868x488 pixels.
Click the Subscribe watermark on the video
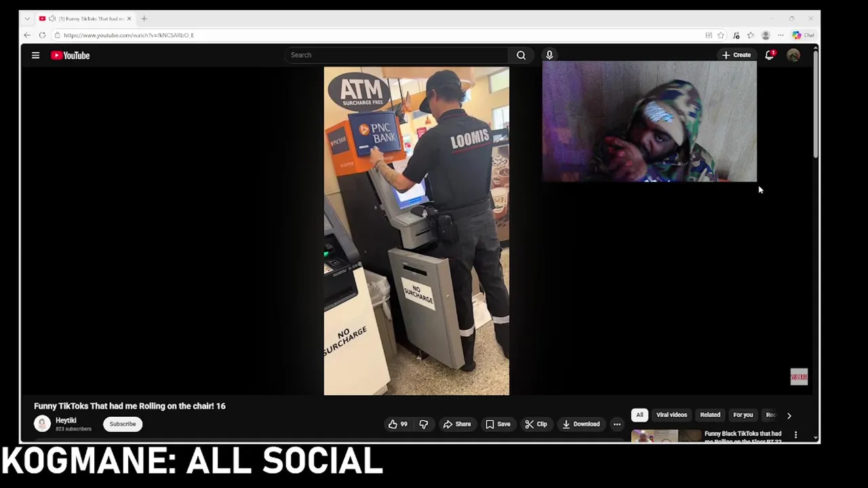tap(799, 377)
